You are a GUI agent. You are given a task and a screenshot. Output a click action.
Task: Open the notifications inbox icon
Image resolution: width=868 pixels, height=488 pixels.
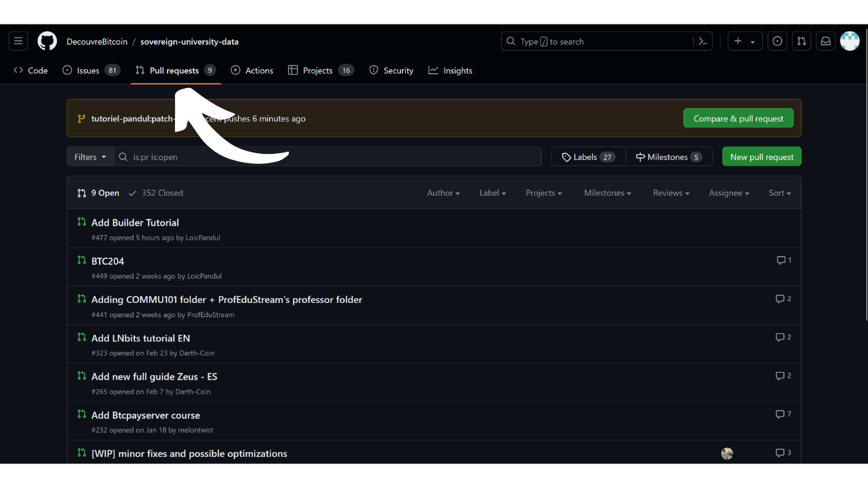click(x=825, y=41)
